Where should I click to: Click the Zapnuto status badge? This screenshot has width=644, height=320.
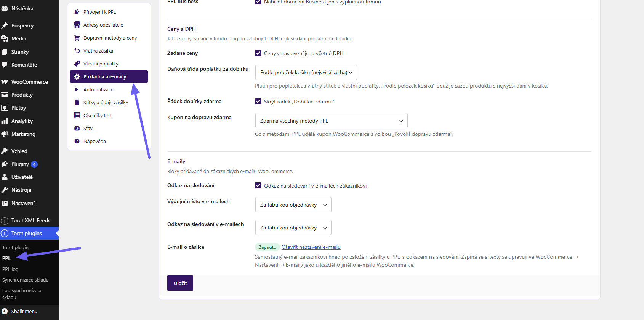(268, 247)
